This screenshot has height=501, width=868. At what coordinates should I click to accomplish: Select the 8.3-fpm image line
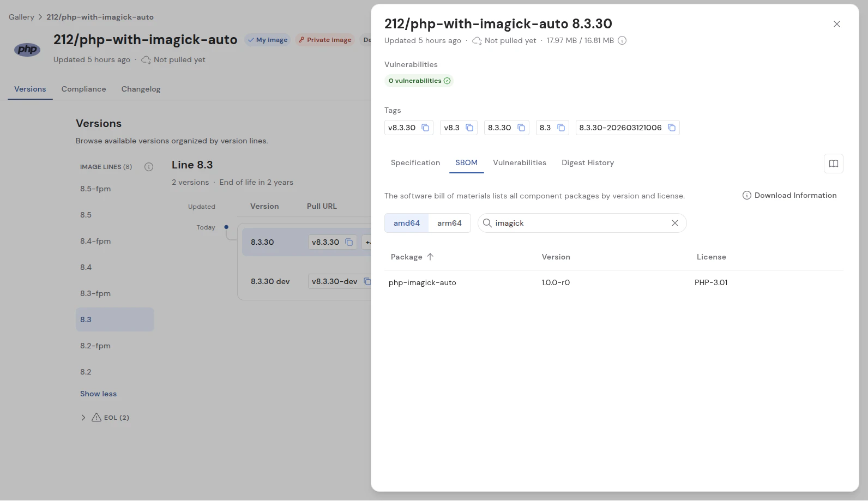(114, 293)
